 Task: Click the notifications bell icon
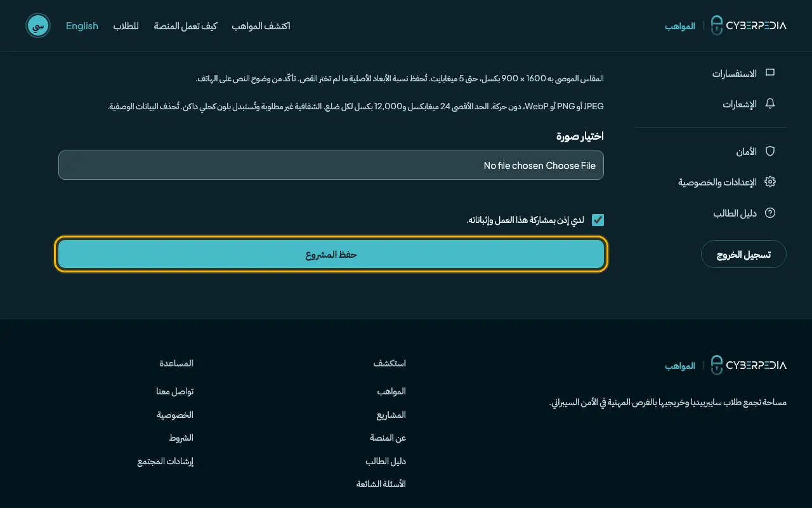[770, 104]
